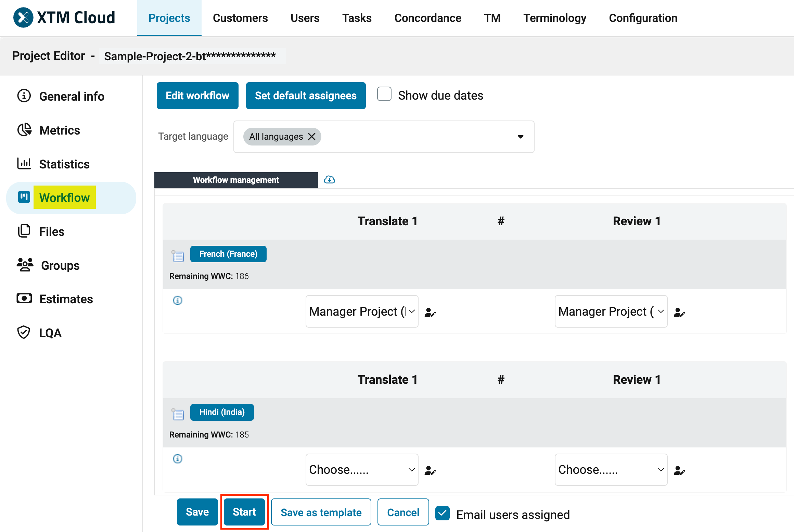The image size is (794, 532).
Task: Open the Target language dropdown
Action: (520, 137)
